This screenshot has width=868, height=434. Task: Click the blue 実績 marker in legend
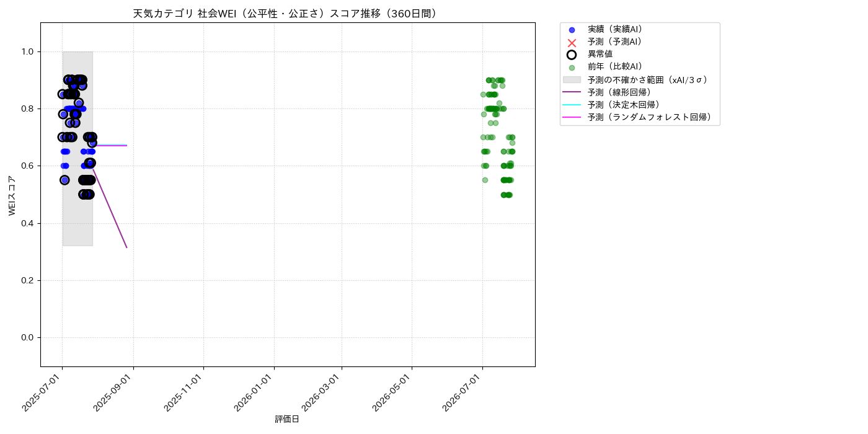(x=572, y=30)
